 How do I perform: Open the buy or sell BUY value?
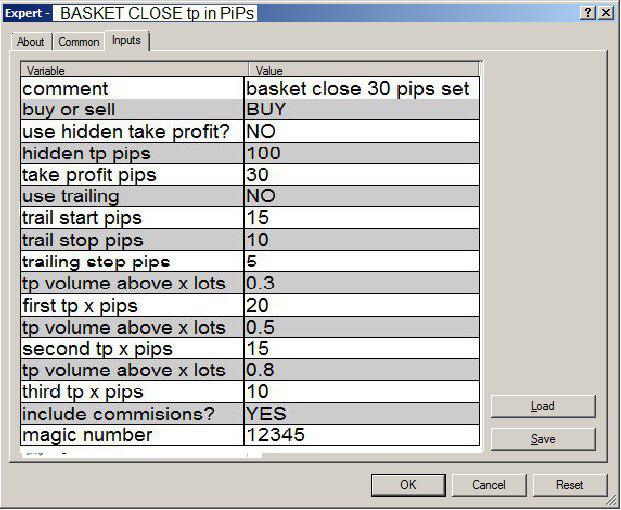360,110
